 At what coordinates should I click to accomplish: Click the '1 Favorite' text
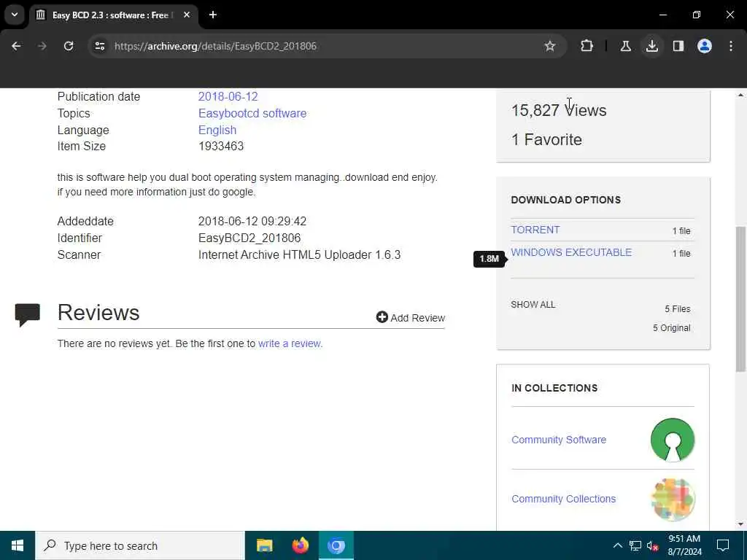click(546, 140)
